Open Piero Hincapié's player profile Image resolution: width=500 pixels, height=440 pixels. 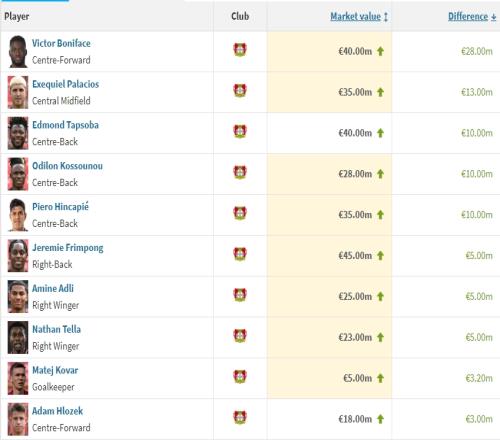click(x=60, y=206)
